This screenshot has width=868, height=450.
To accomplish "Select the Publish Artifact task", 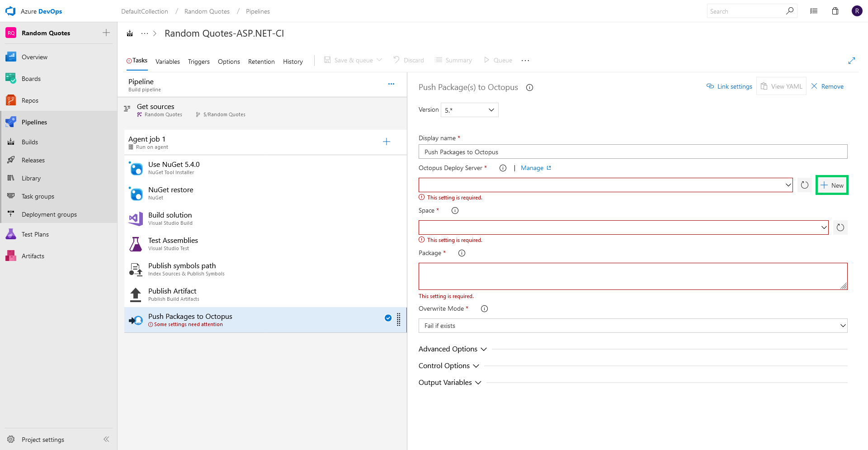I will pos(265,294).
